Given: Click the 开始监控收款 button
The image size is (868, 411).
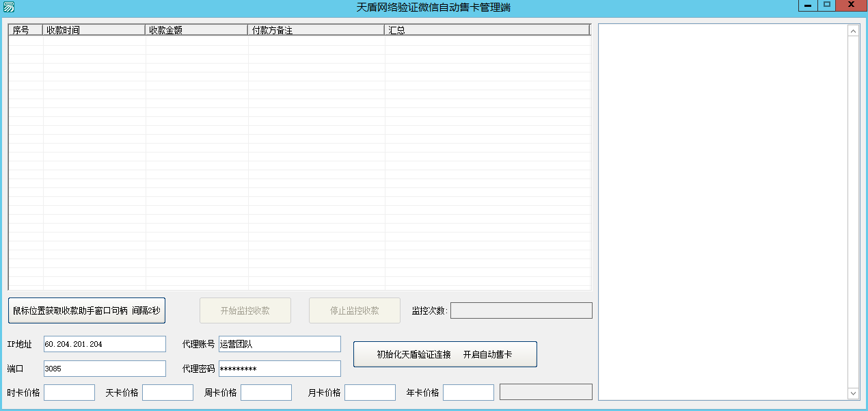Looking at the screenshot, I should 245,310.
